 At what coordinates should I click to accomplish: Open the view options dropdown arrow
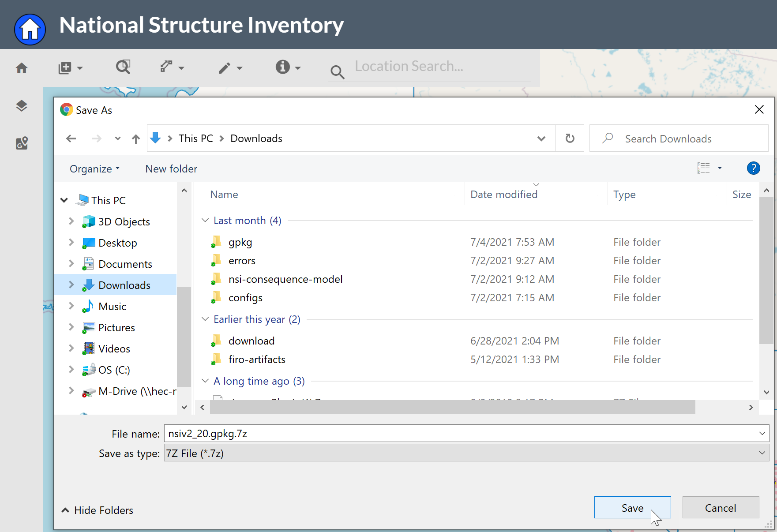click(x=720, y=168)
